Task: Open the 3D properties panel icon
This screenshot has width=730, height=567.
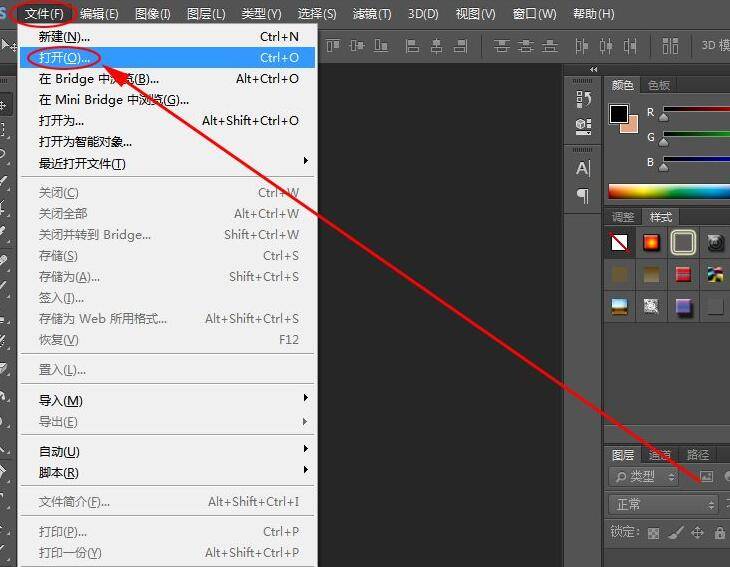Action: pos(584,126)
